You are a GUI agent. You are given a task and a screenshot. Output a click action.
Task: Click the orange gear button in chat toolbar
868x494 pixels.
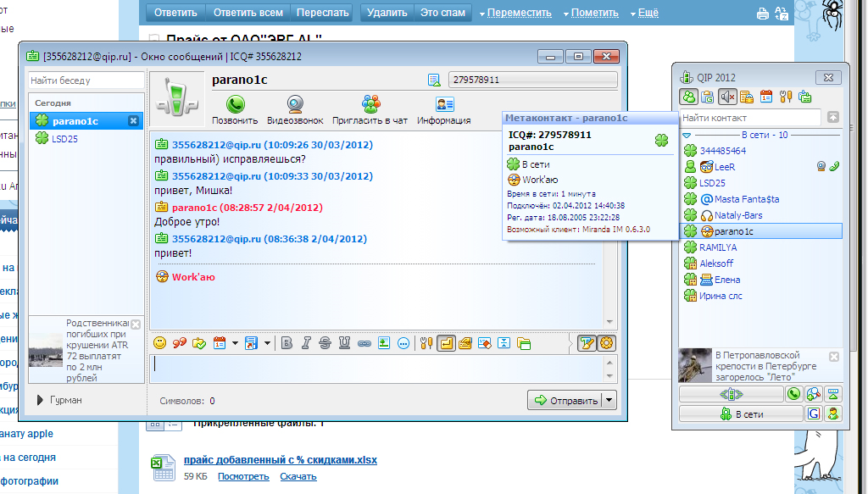point(606,343)
